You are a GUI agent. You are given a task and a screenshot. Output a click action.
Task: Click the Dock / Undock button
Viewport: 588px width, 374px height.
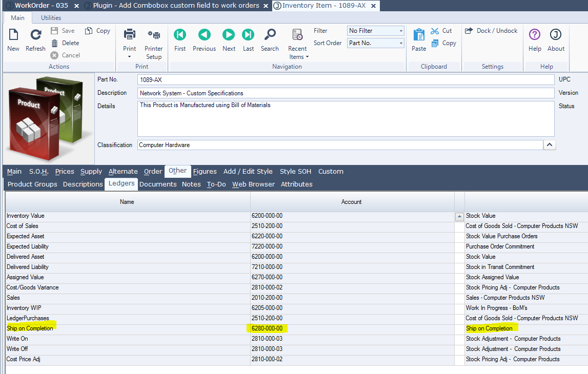tap(491, 31)
